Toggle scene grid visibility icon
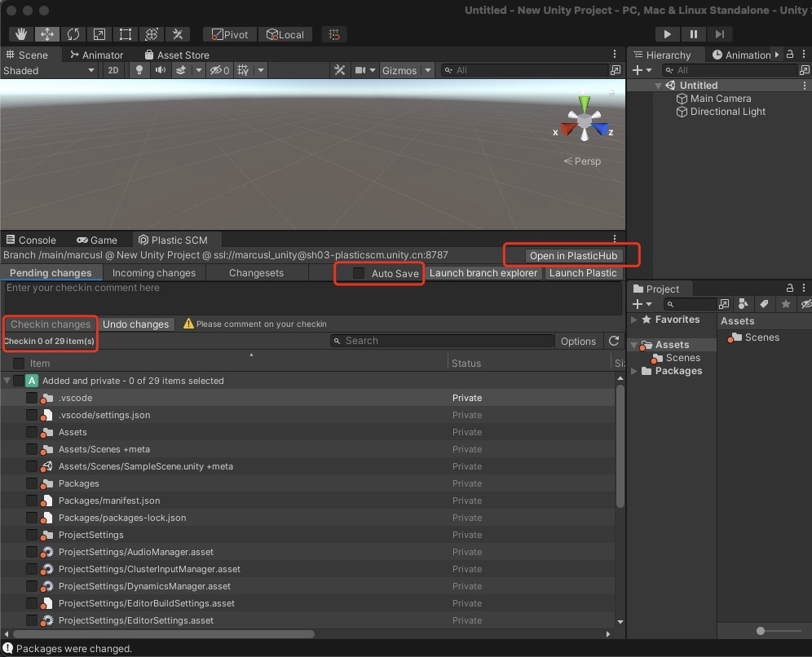 243,70
